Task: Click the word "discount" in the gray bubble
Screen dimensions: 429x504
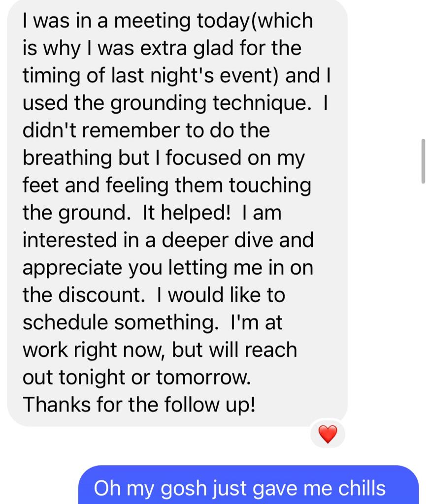Action: (101, 295)
